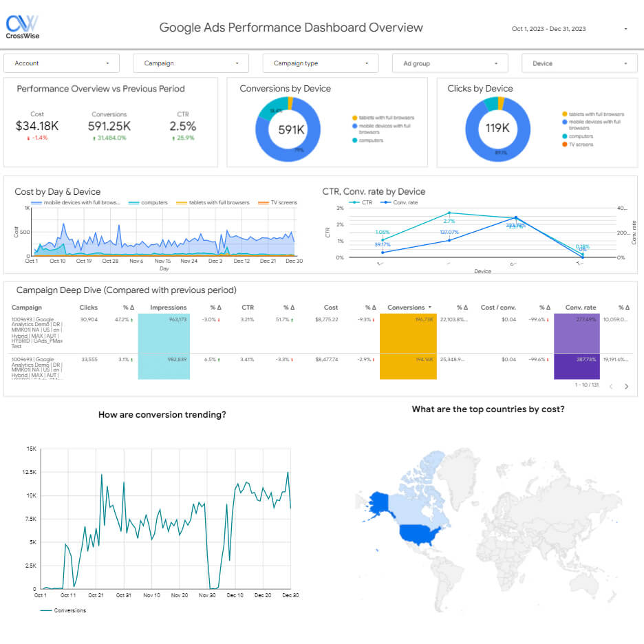This screenshot has height=644, width=644.
Task: Toggle tablets series in Cost by Day legend
Action: coord(182,203)
